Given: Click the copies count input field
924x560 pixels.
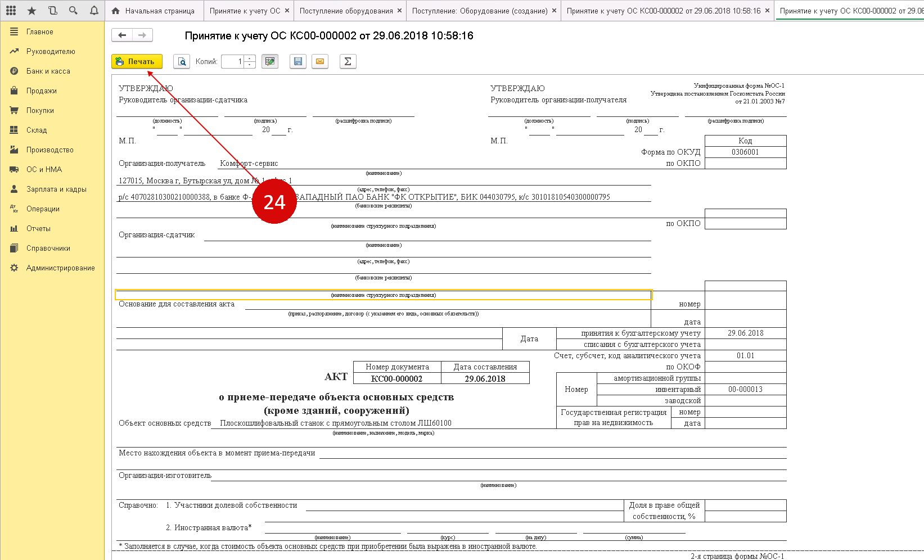Looking at the screenshot, I should click(232, 61).
